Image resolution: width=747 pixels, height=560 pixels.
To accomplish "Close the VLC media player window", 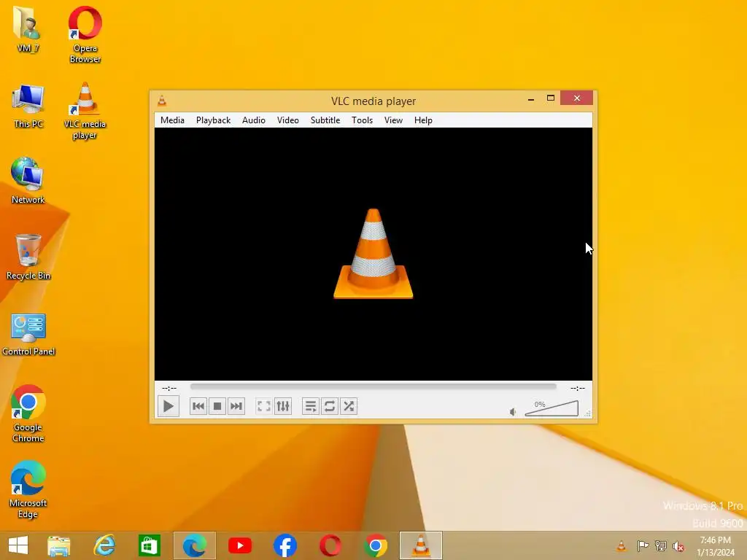I will pos(577,98).
